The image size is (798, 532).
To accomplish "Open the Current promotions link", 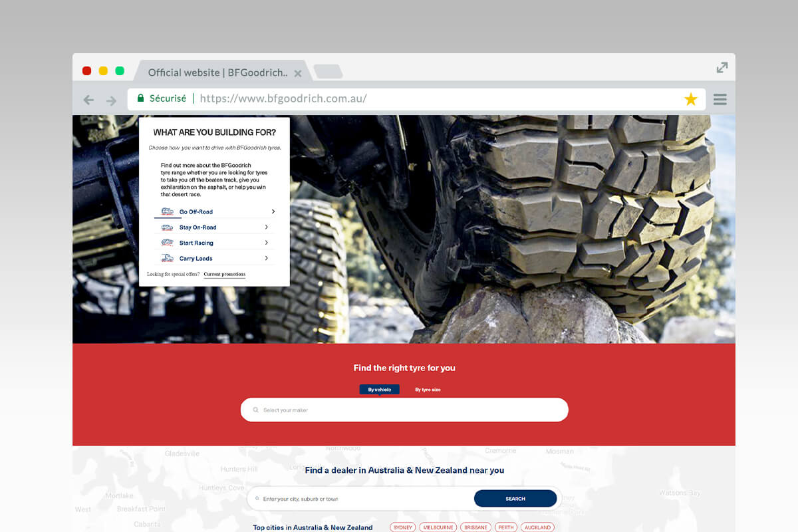I will point(225,274).
